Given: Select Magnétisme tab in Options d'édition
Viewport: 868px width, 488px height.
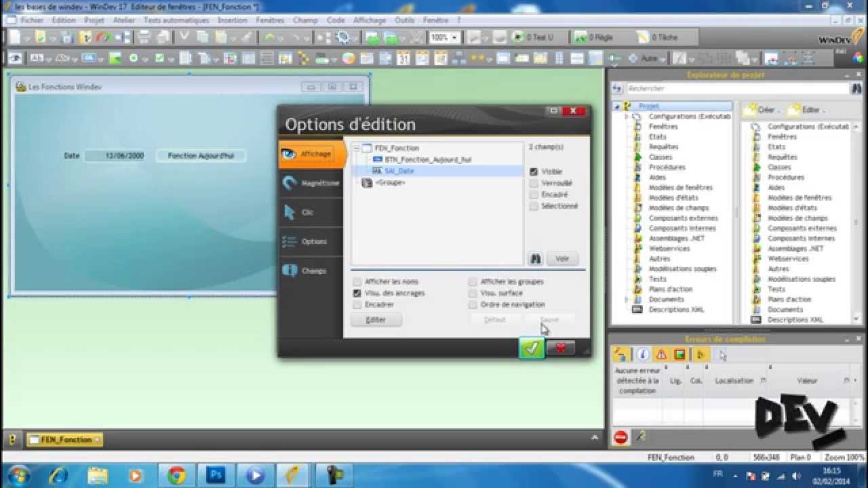Looking at the screenshot, I should 312,183.
